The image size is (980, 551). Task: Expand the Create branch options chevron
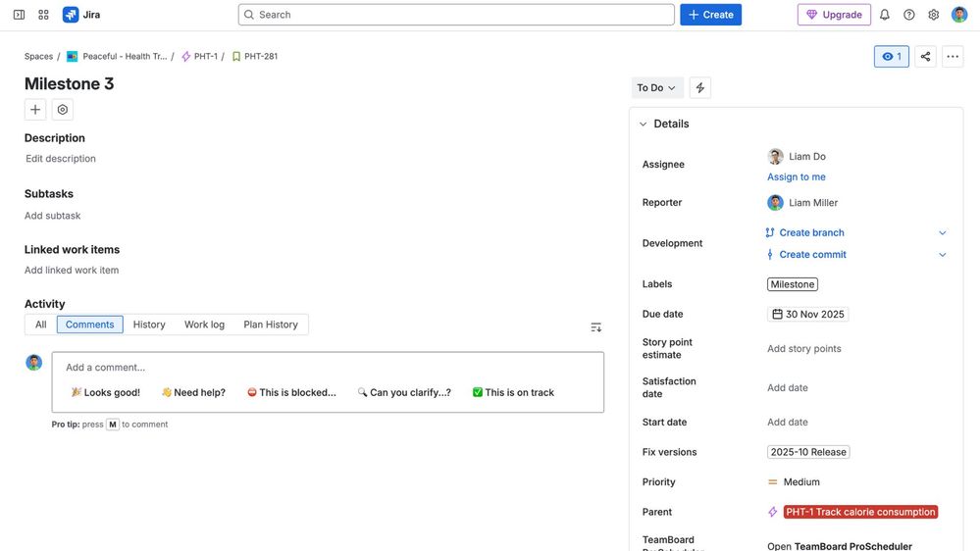pos(942,232)
